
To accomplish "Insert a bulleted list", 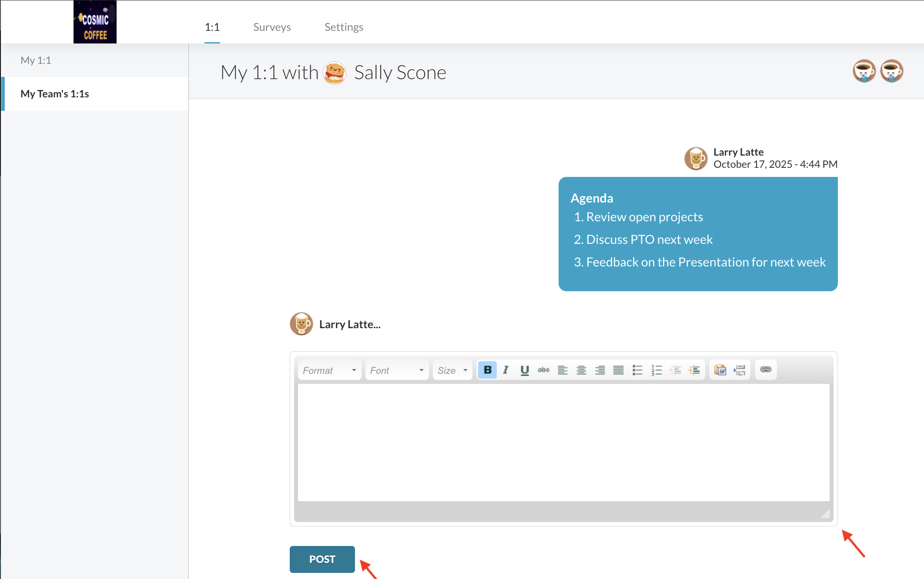I will click(x=637, y=370).
